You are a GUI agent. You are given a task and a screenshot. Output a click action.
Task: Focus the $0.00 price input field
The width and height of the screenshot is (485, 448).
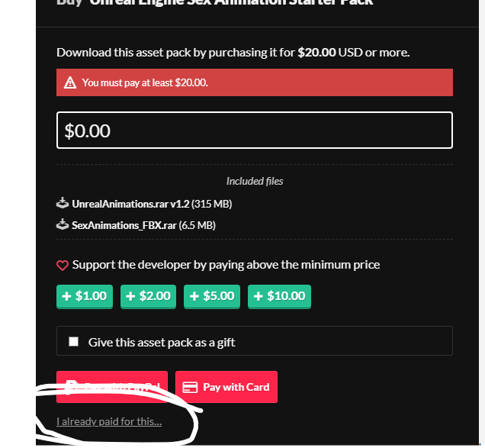(x=254, y=131)
